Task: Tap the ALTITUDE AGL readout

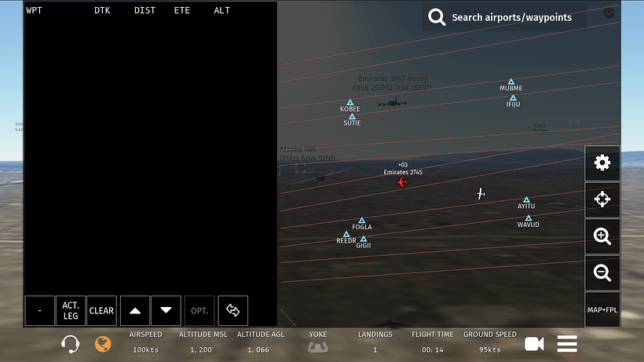Action: click(x=261, y=342)
